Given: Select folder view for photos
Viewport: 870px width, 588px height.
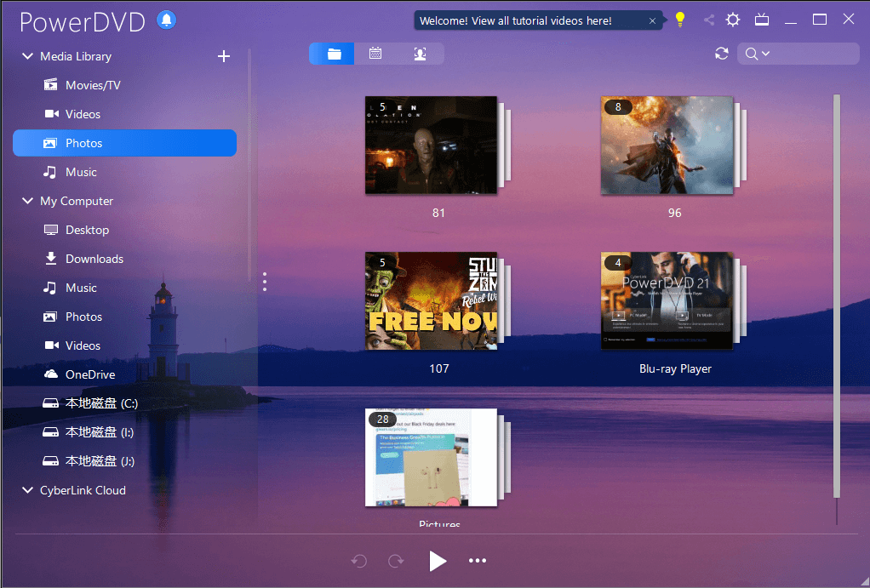Looking at the screenshot, I should click(331, 52).
